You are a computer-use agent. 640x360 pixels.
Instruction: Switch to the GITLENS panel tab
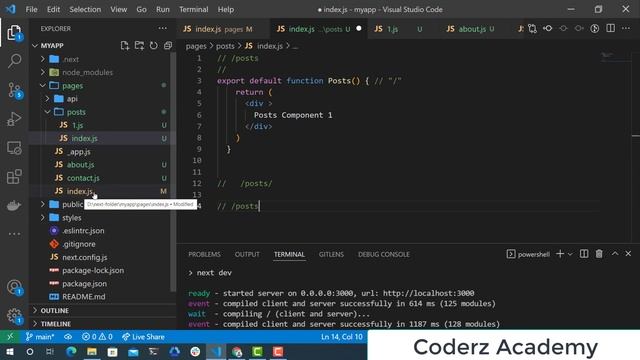[331, 254]
